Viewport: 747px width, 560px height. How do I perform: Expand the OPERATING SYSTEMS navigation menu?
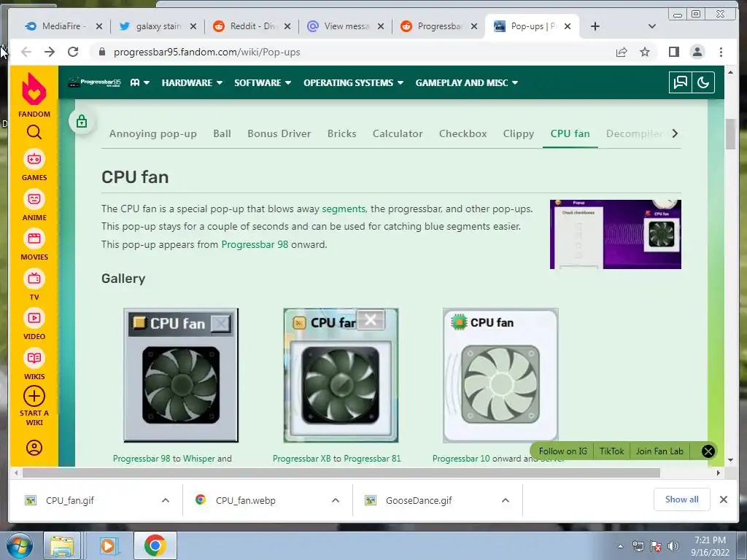pos(354,83)
